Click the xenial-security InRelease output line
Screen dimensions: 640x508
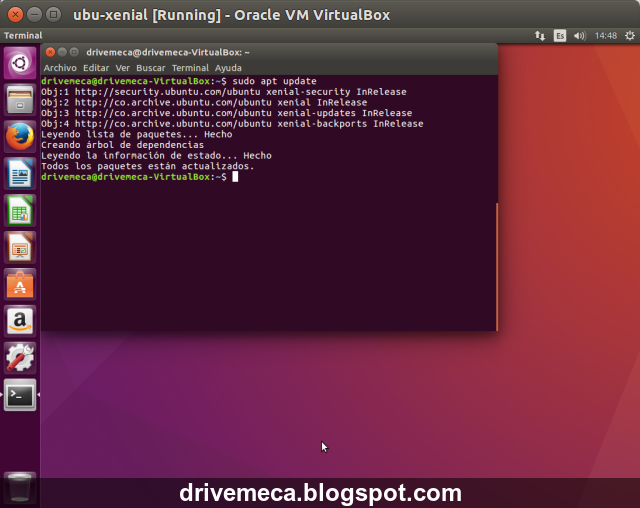(224, 92)
